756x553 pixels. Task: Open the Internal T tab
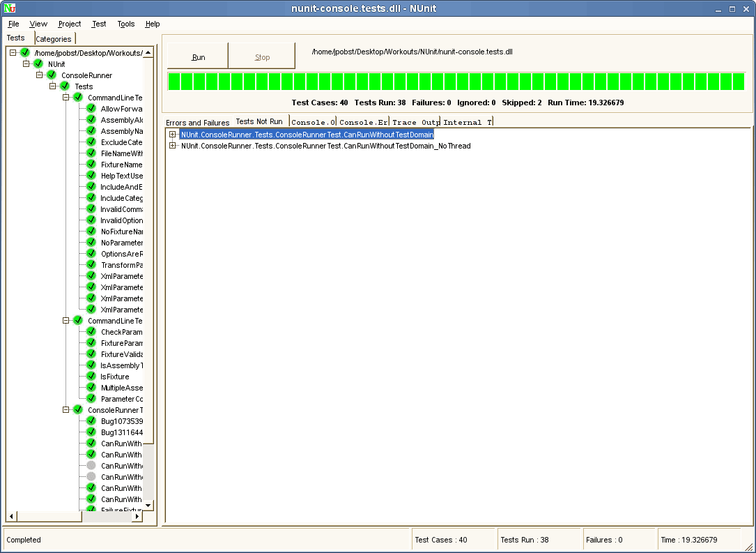tap(468, 122)
